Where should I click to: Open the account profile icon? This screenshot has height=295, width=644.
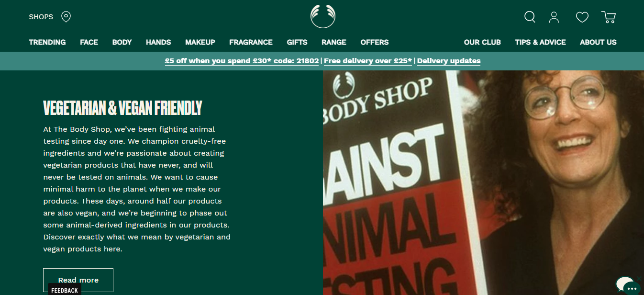click(554, 17)
